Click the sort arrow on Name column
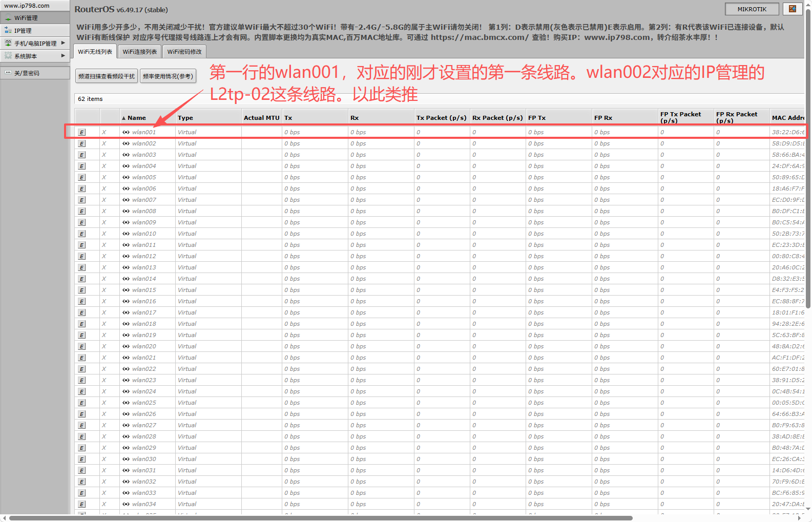The width and height of the screenshot is (812, 522). pos(123,118)
